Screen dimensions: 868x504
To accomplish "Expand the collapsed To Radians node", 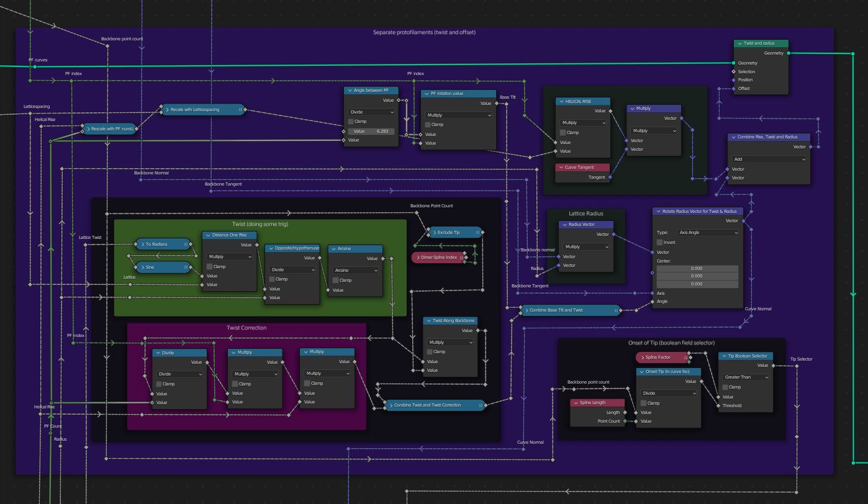I will (142, 245).
